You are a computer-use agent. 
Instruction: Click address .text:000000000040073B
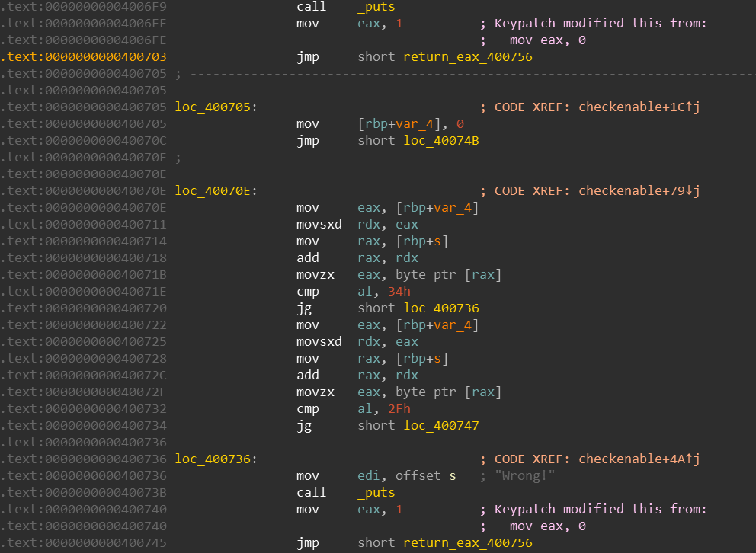(84, 492)
